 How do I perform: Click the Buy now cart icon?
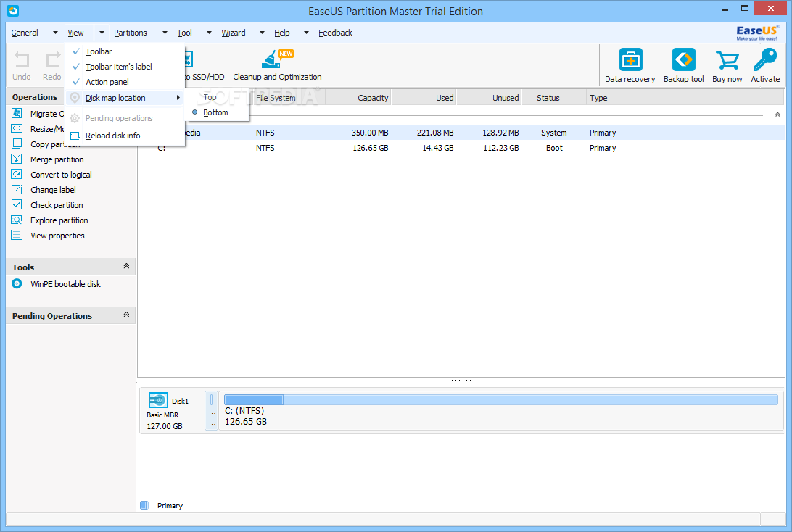point(727,60)
